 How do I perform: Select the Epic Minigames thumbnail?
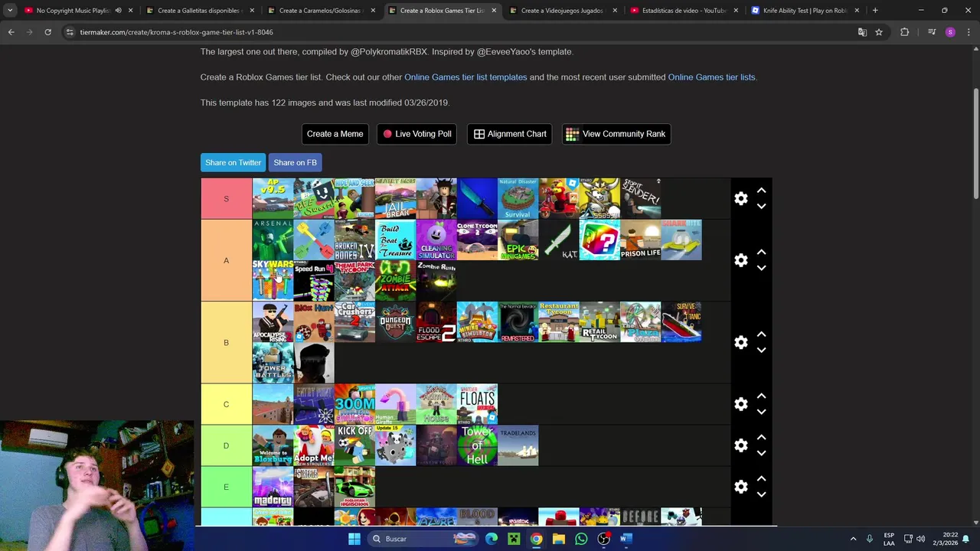pyautogui.click(x=518, y=240)
